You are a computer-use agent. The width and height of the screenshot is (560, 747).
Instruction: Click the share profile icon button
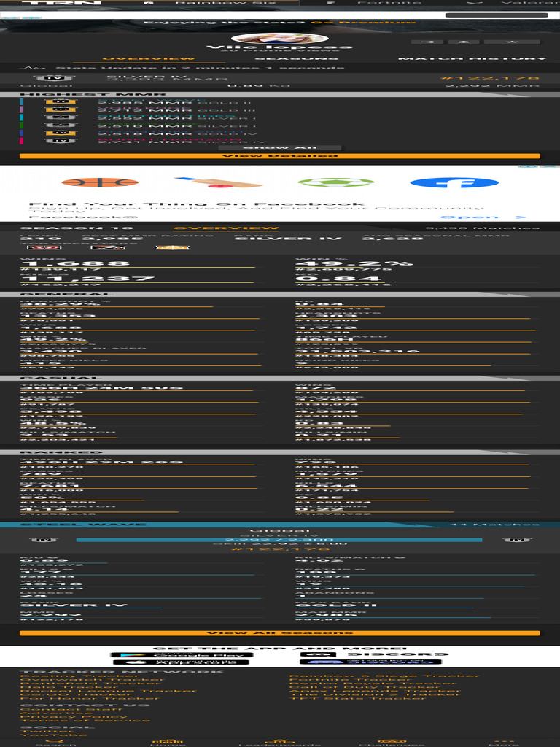click(427, 42)
